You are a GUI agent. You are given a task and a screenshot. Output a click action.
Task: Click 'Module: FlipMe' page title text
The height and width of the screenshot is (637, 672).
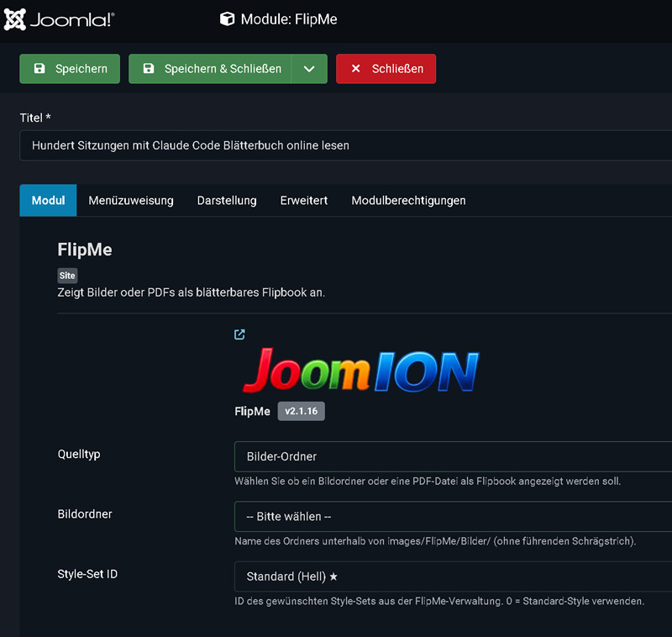point(289,19)
